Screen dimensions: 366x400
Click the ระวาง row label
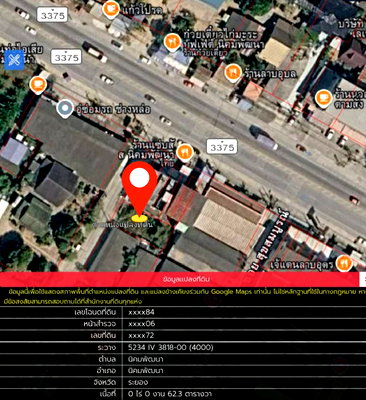click(107, 347)
